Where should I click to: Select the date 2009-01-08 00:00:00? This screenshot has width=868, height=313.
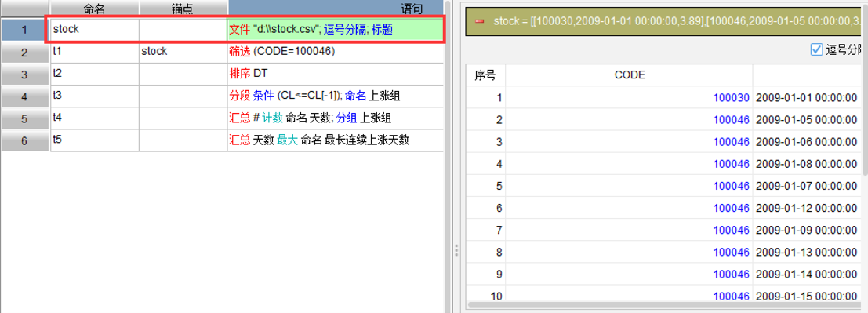click(x=806, y=164)
